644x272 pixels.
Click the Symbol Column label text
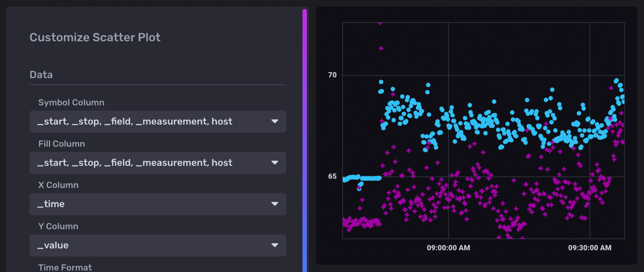click(71, 102)
